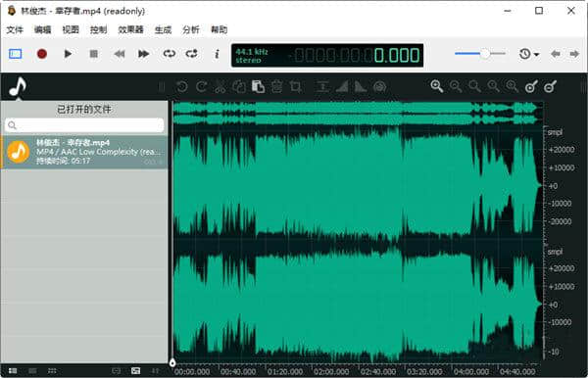This screenshot has height=378, width=588.
Task: Play the audio file
Action: 68,54
